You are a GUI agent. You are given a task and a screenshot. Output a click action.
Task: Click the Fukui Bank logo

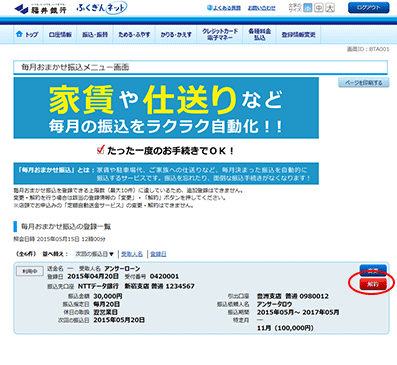[40, 8]
